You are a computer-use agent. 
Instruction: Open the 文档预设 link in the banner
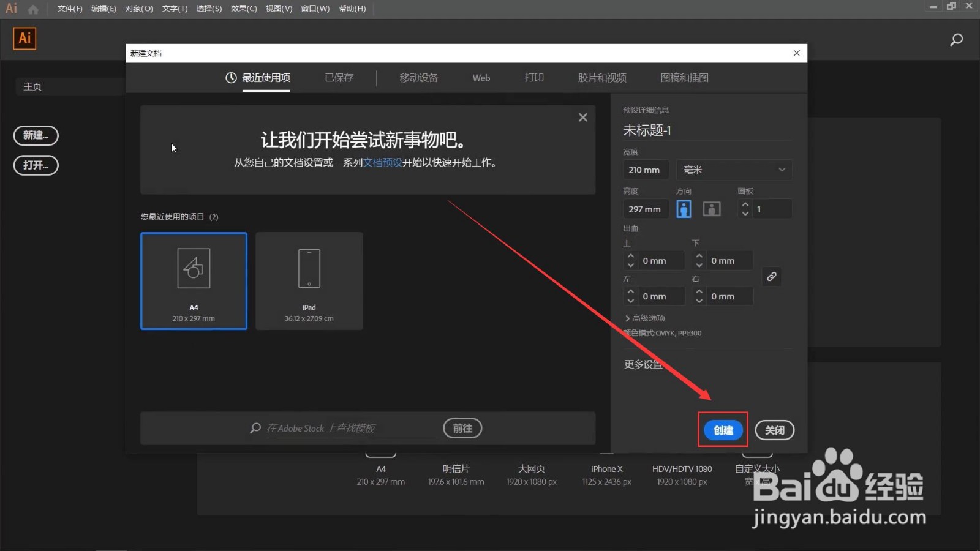point(383,162)
